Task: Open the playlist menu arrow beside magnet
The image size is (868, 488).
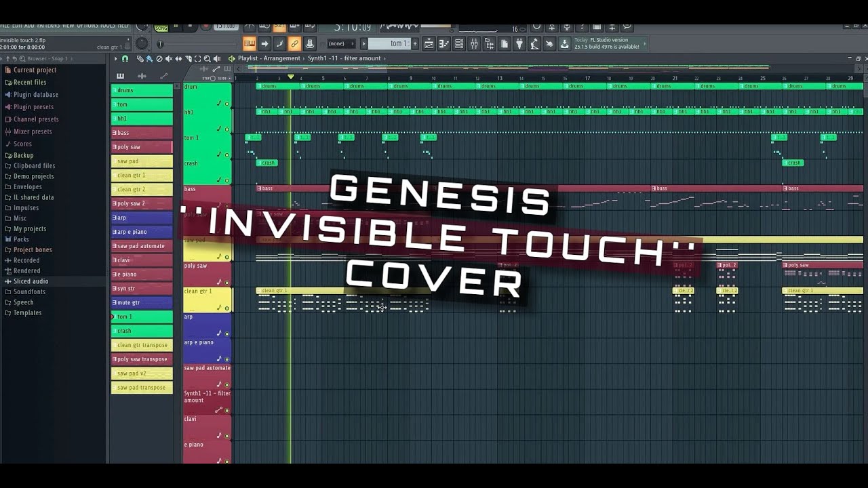Action: pyautogui.click(x=116, y=59)
